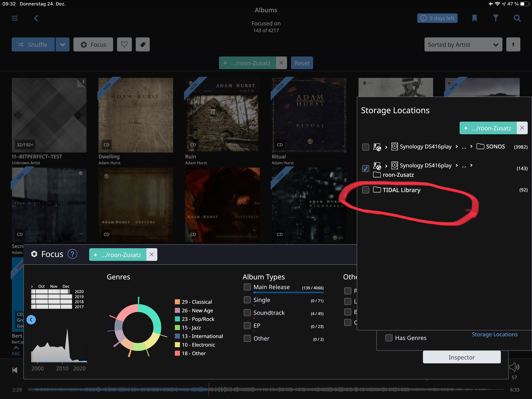Screen dimensions: 532x399
Task: Remove roon-Zusatz filter in Storage Locations
Action: tap(522, 128)
